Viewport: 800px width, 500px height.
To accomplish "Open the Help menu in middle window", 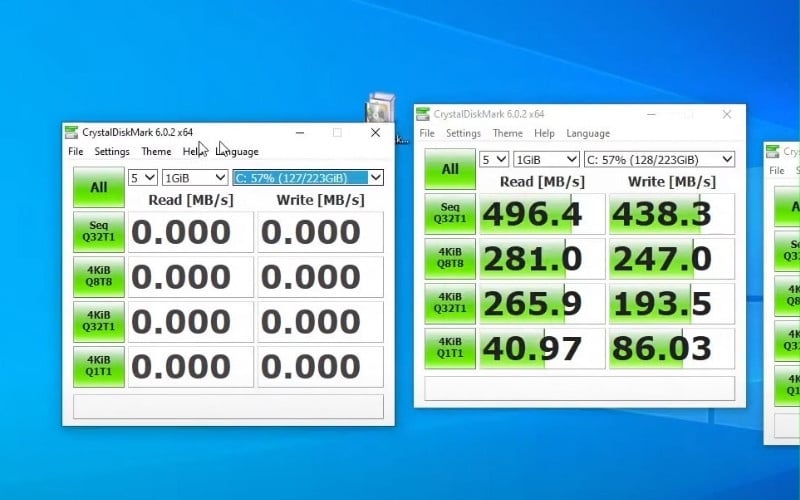I will (544, 133).
